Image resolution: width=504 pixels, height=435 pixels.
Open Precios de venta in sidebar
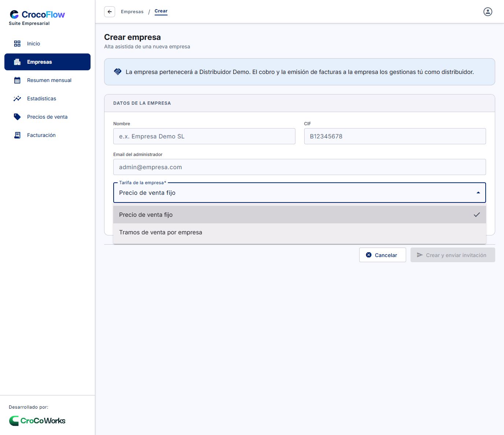point(47,117)
